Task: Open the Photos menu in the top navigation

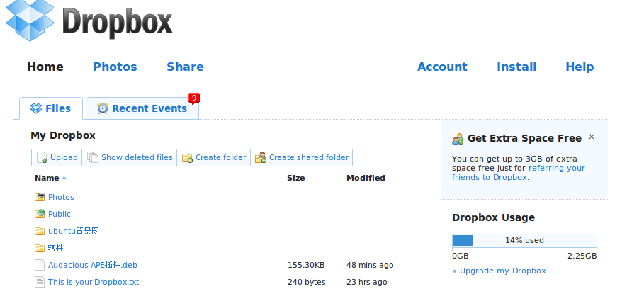Action: pyautogui.click(x=115, y=67)
